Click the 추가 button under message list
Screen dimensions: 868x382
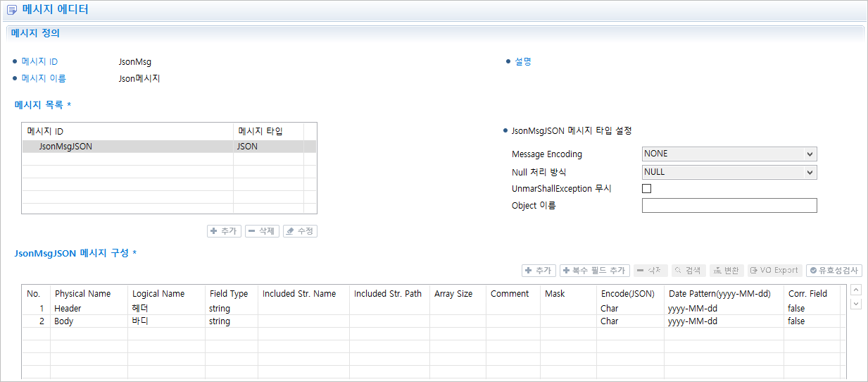click(225, 231)
